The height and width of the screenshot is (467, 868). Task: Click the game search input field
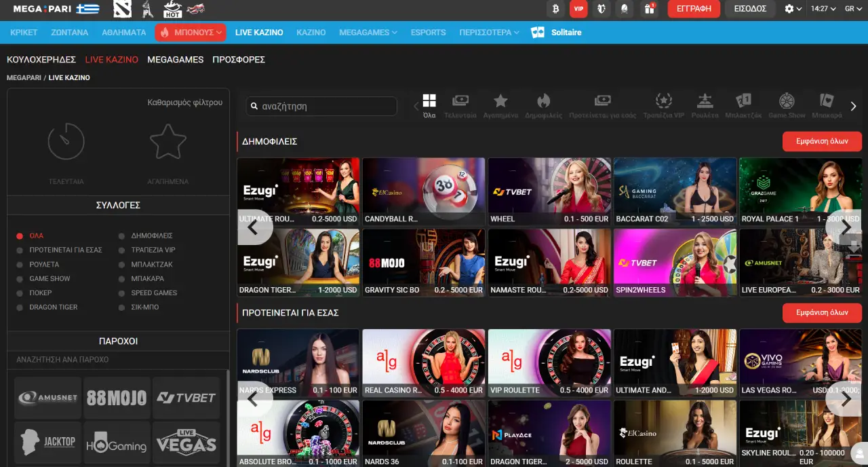point(321,107)
